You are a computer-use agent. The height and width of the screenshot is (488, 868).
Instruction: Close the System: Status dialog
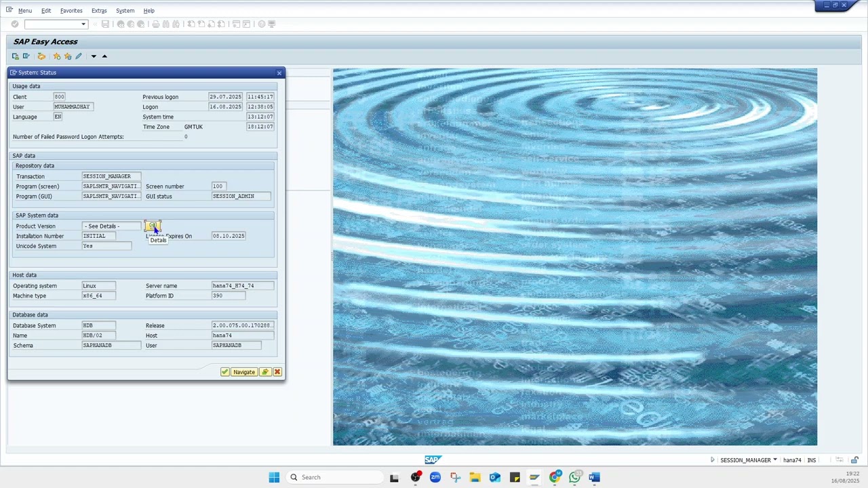coord(279,73)
